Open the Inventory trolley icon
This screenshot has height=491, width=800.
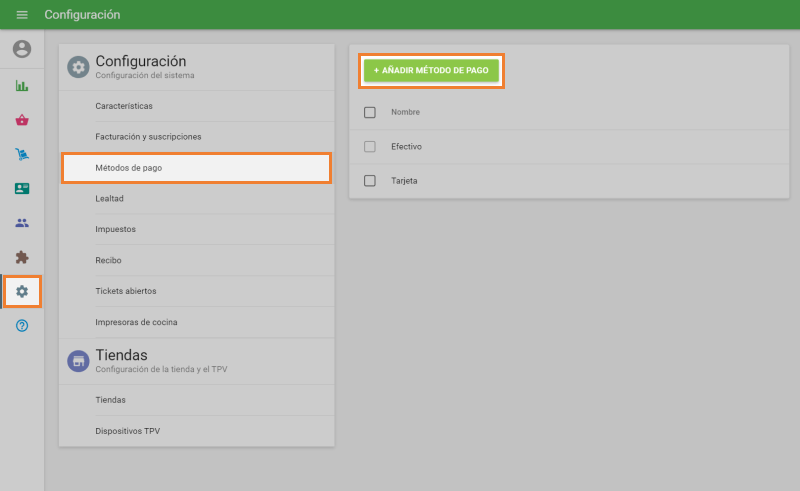[22, 154]
